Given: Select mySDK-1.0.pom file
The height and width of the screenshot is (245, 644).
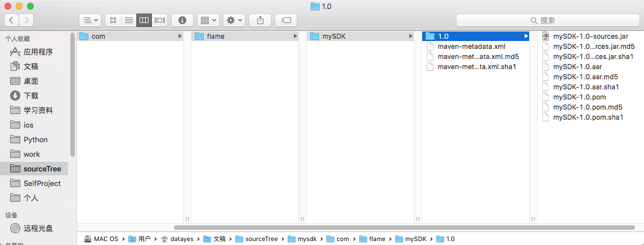Looking at the screenshot, I should 591,97.
